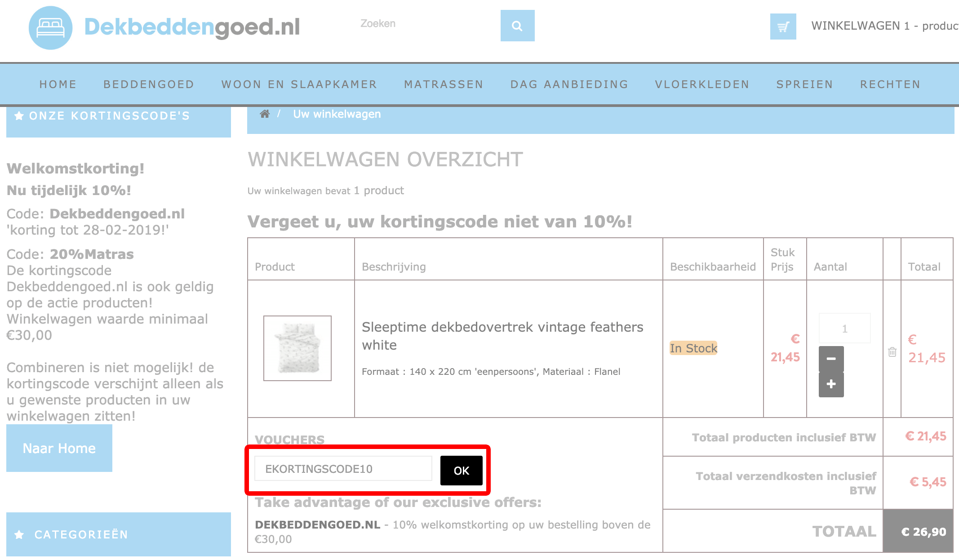Click the Uw winkelwagen breadcrumb

337,114
